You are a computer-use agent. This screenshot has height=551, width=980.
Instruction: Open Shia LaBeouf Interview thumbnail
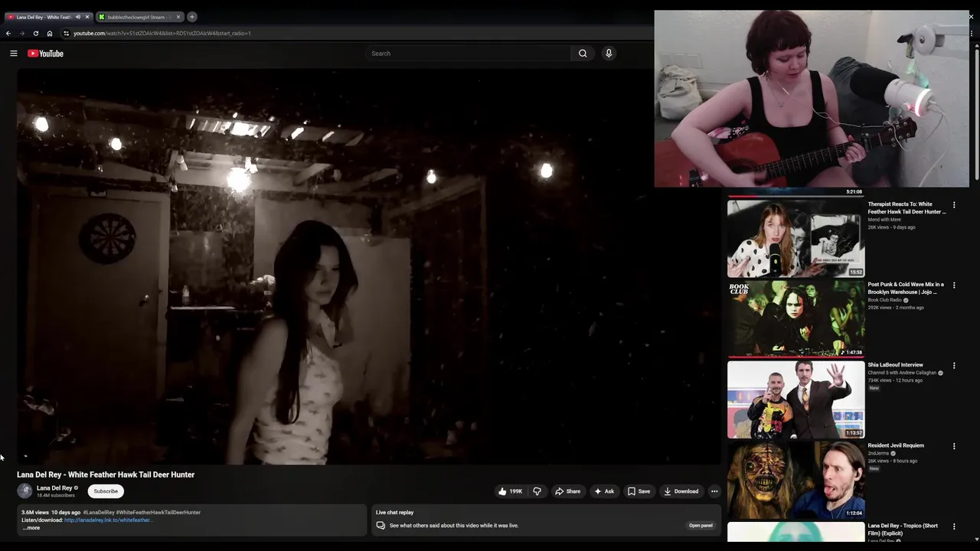click(x=795, y=399)
